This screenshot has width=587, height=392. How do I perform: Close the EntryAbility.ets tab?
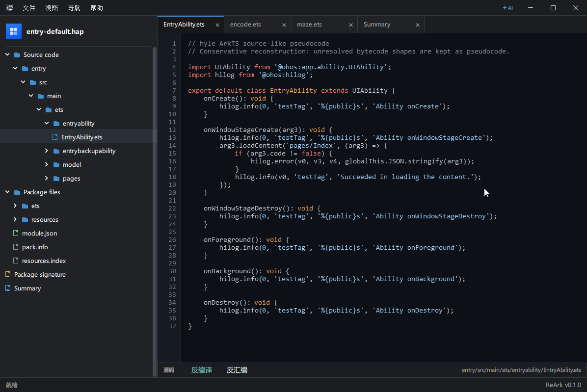point(217,25)
